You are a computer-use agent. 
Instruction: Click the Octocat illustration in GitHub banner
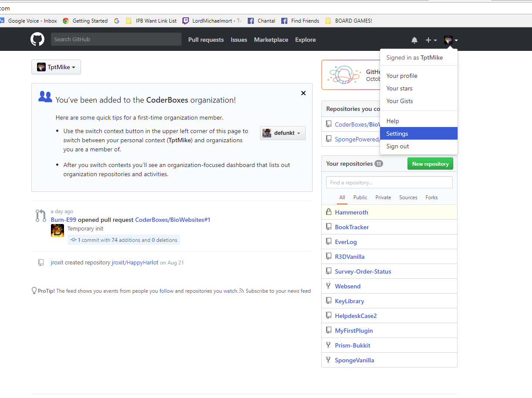344,75
